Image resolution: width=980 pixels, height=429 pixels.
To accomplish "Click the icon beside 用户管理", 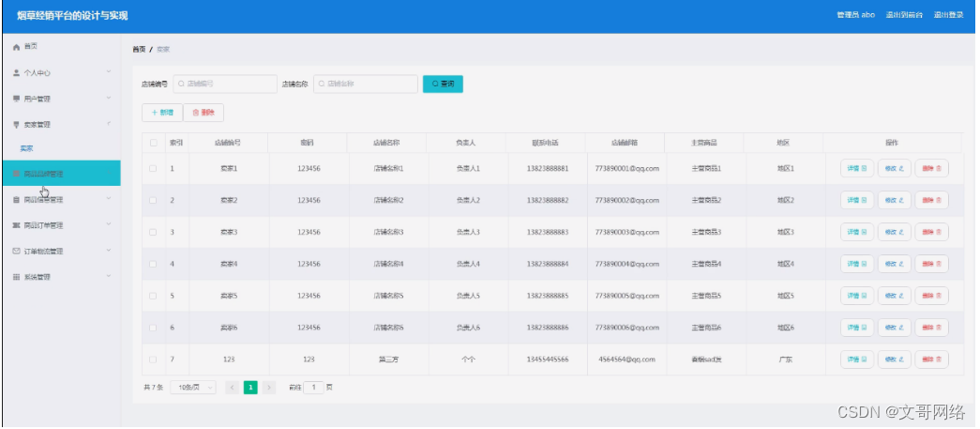I will pos(17,99).
